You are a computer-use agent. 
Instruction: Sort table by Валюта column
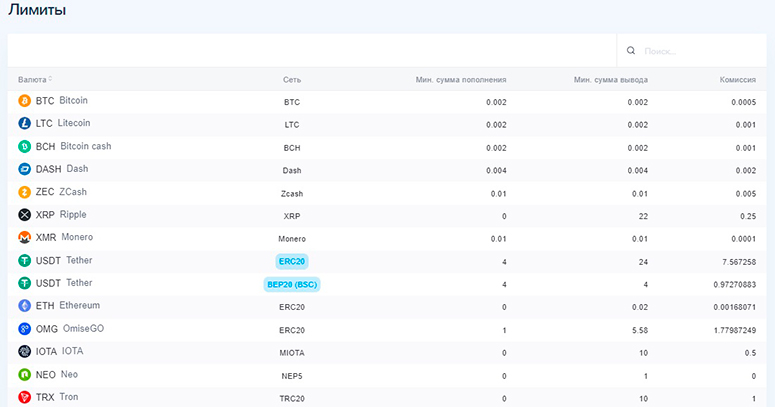click(x=35, y=80)
